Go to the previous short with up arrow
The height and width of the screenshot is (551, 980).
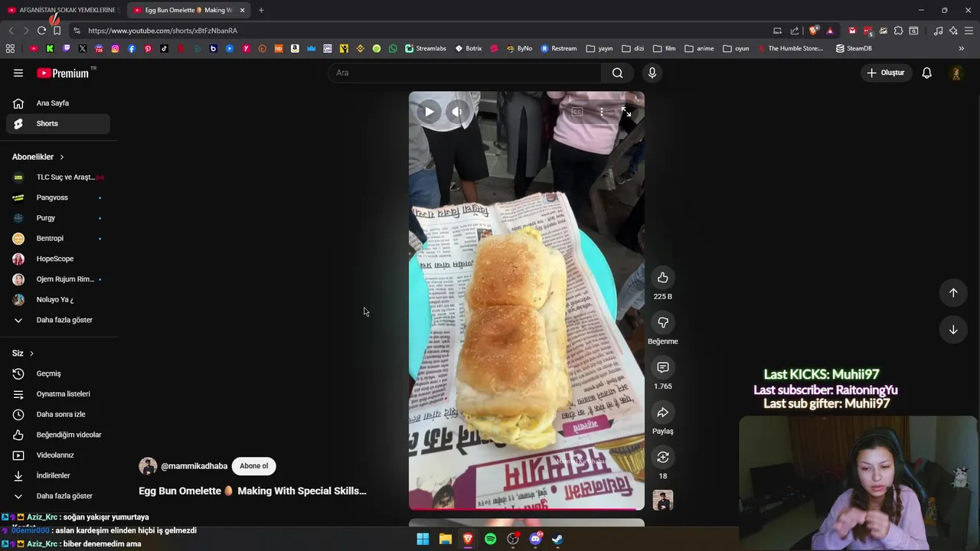click(x=953, y=292)
